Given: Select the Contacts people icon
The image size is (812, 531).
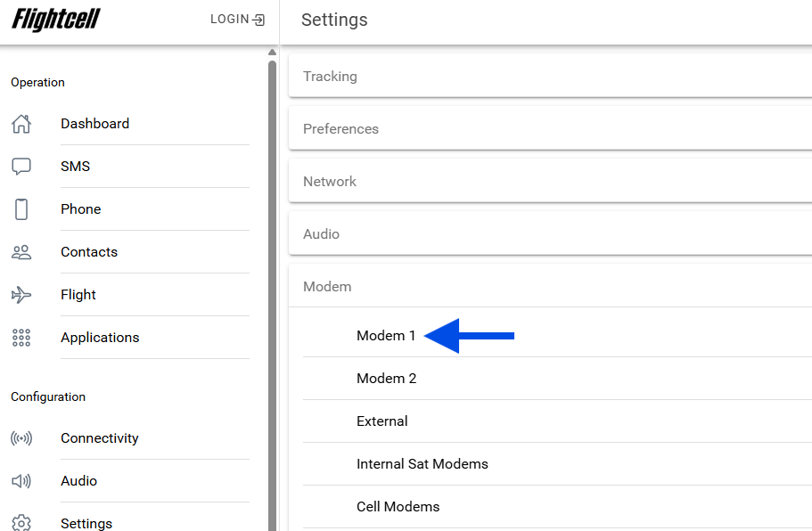Looking at the screenshot, I should click(x=21, y=252).
